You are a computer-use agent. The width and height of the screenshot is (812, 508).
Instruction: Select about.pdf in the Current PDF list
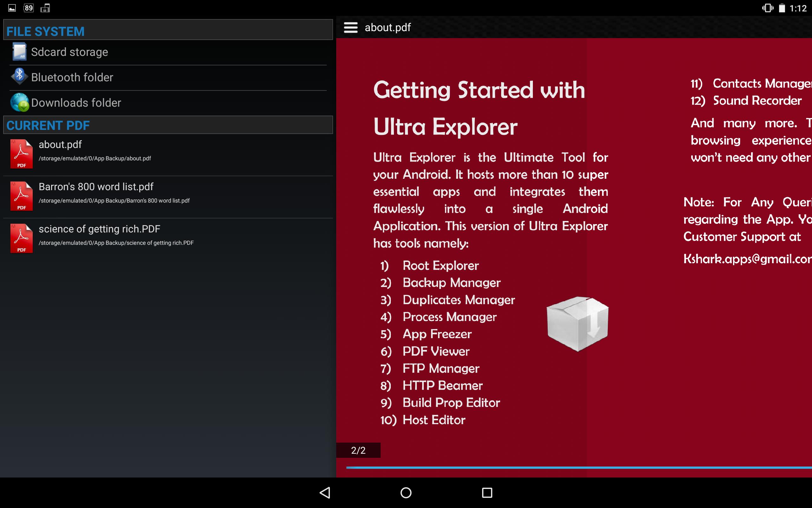pos(168,155)
